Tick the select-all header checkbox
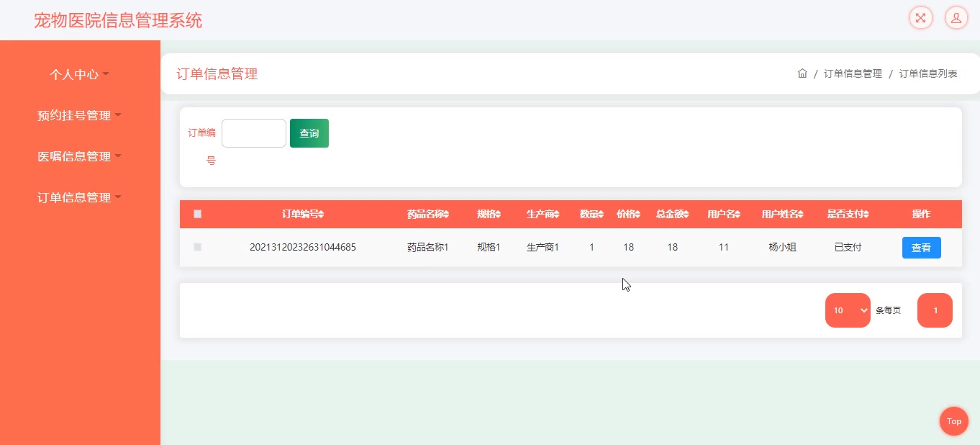The height and width of the screenshot is (445, 980). click(x=198, y=214)
